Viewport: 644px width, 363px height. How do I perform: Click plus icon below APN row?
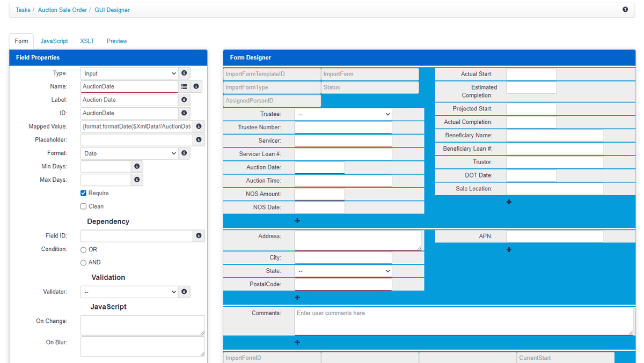click(x=509, y=249)
